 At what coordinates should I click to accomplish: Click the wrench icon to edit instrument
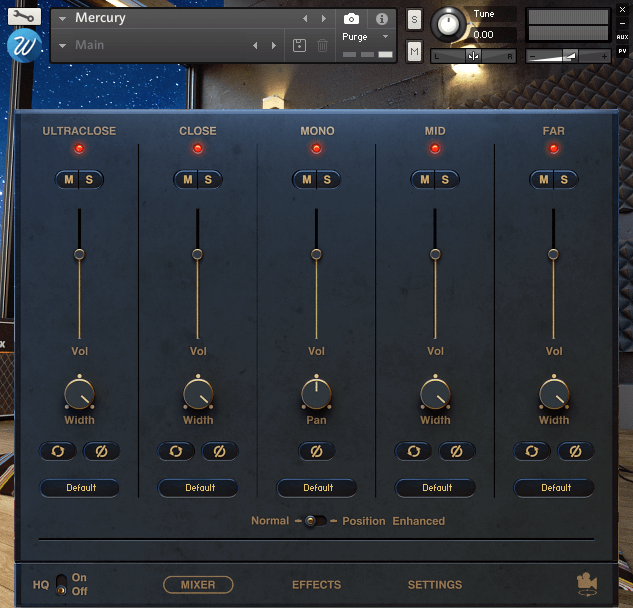(22, 16)
